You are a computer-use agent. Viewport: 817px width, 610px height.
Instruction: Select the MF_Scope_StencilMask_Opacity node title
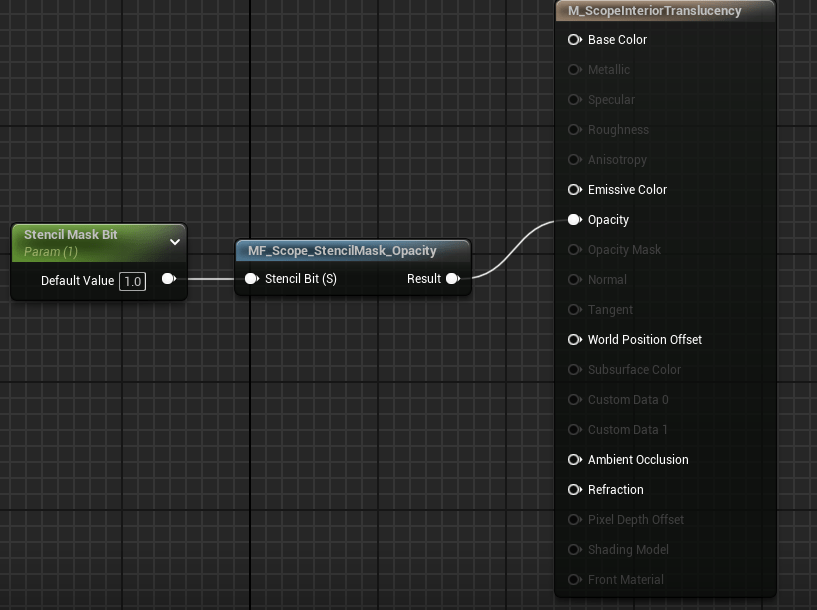342,251
